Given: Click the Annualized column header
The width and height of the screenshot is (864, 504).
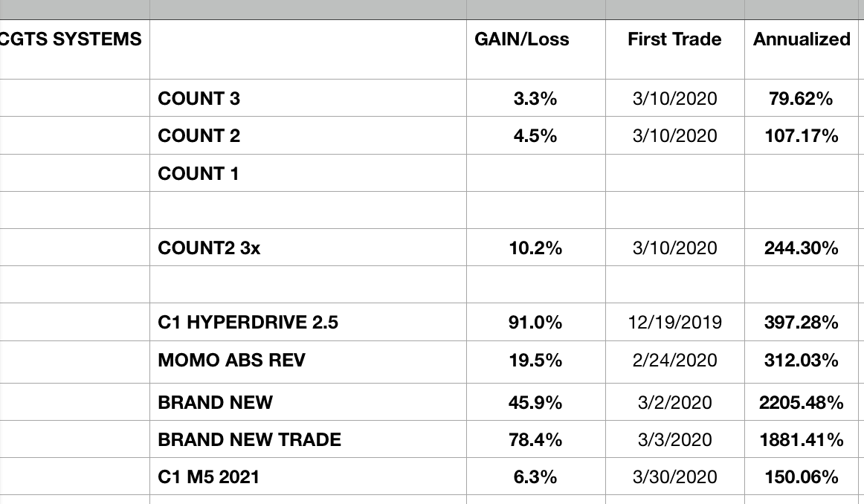Looking at the screenshot, I should coord(802,39).
